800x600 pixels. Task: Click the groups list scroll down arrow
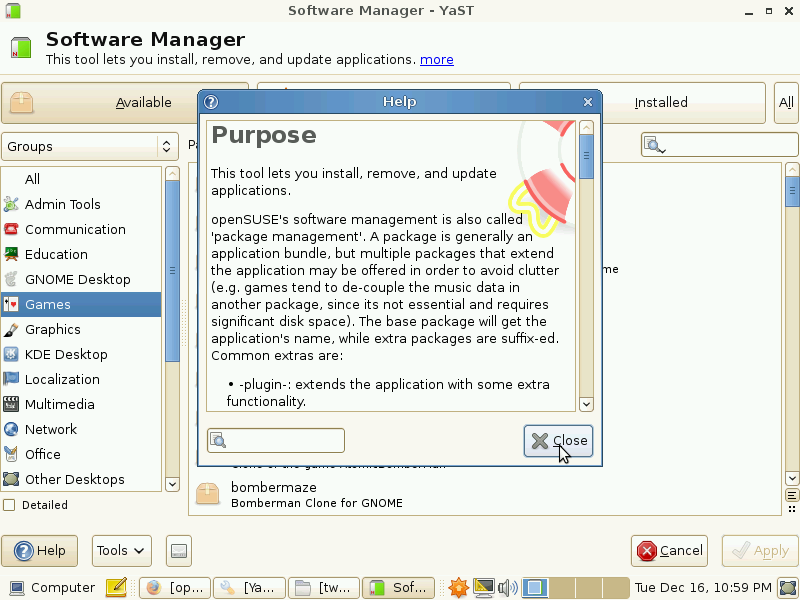(172, 484)
